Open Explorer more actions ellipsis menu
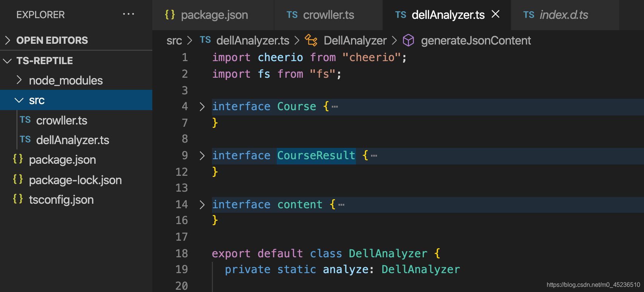The image size is (644, 292). 129,14
